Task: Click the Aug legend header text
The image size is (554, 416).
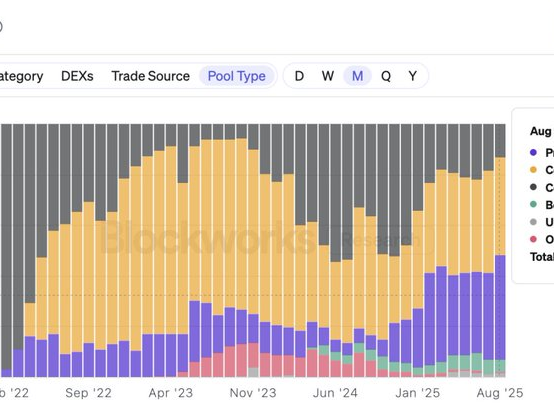Action: click(x=542, y=131)
